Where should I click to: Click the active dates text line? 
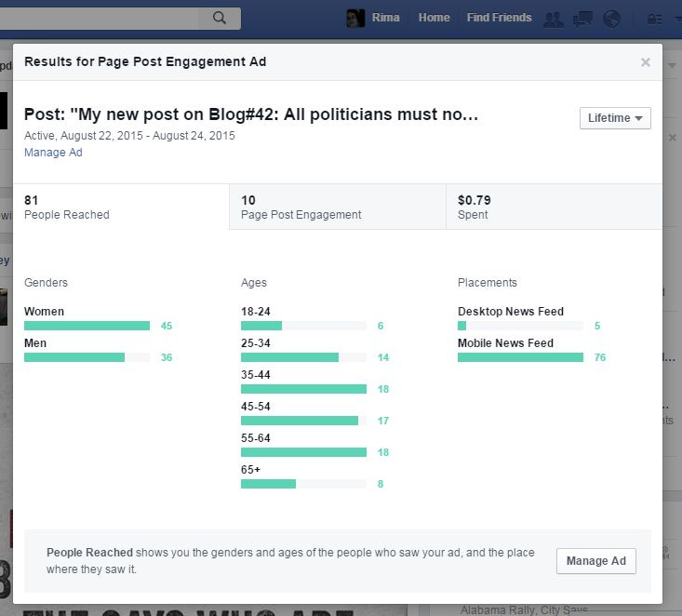[129, 136]
